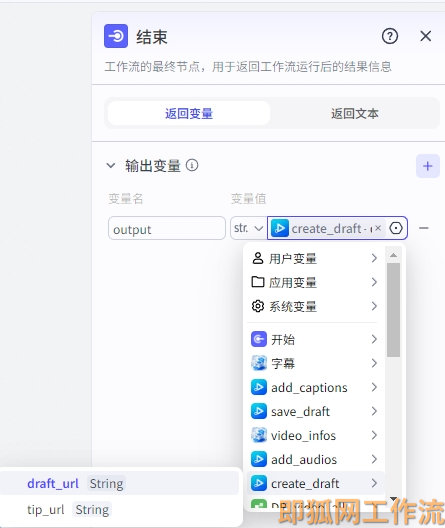Open the help question mark icon
Viewport: 445px width, 528px height.
[x=390, y=36]
